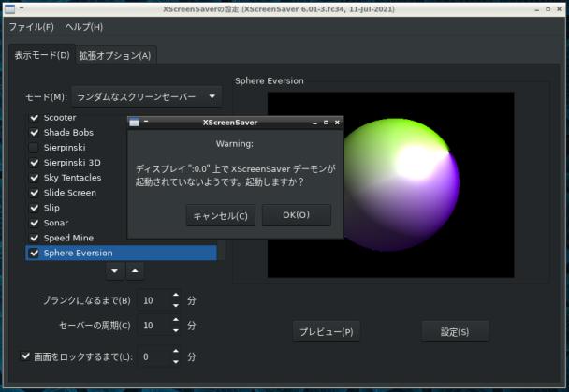Click the lock timeout input field
569x392 pixels.
coord(153,356)
